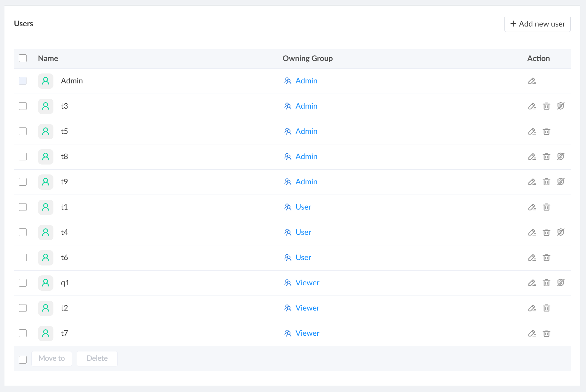Screen dimensions: 586x392
Task: Click the shield icon for user t4
Action: pos(561,232)
